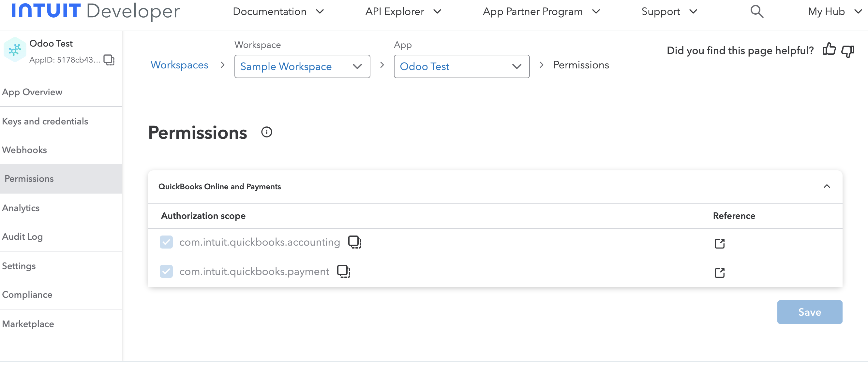This screenshot has height=372, width=868.
Task: Toggle the com.intuit.quickbooks.accounting checkbox
Action: click(166, 242)
